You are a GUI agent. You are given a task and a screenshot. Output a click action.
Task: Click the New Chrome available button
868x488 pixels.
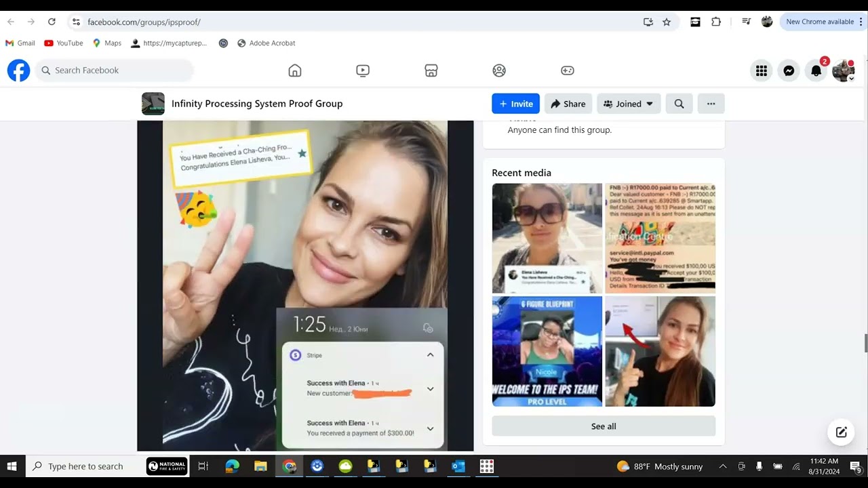(820, 22)
